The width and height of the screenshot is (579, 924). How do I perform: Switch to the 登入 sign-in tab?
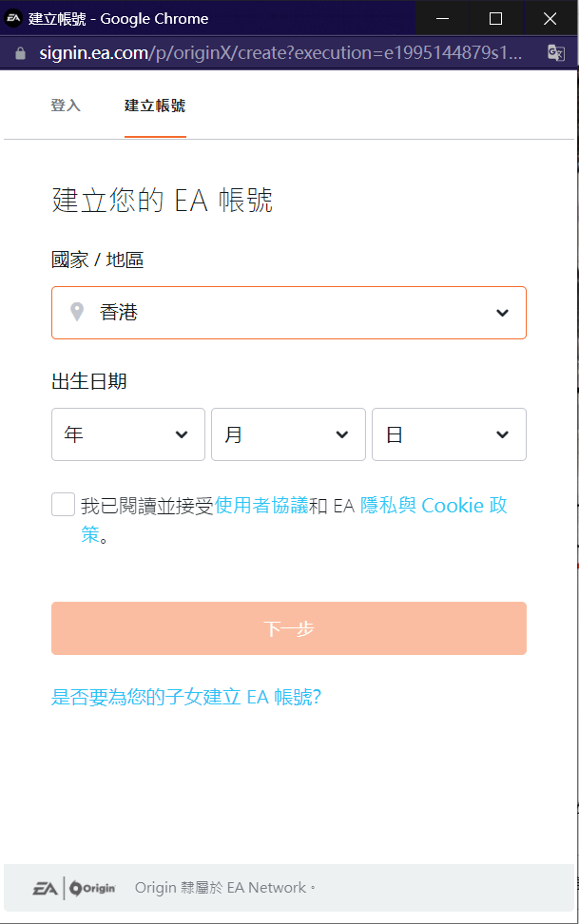pos(66,106)
